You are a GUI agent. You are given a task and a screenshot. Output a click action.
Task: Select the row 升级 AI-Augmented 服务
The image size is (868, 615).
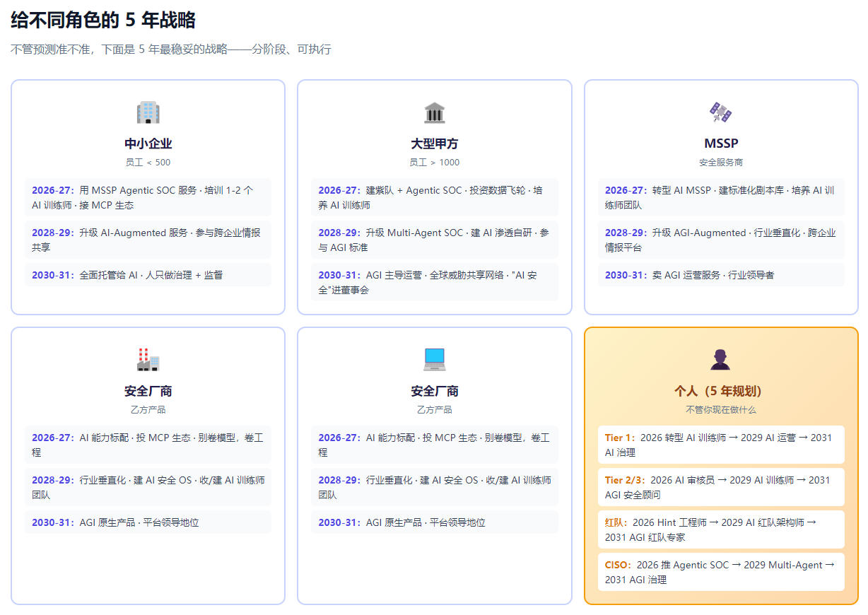148,240
